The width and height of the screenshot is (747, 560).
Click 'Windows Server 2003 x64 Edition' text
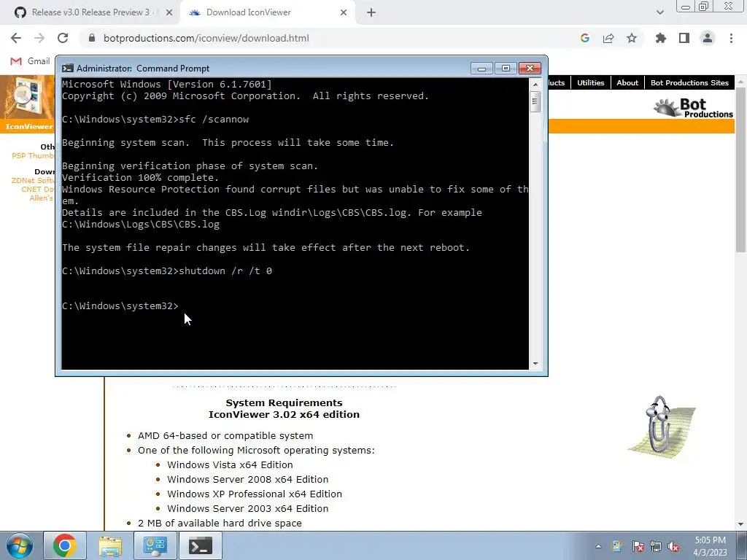[248, 508]
